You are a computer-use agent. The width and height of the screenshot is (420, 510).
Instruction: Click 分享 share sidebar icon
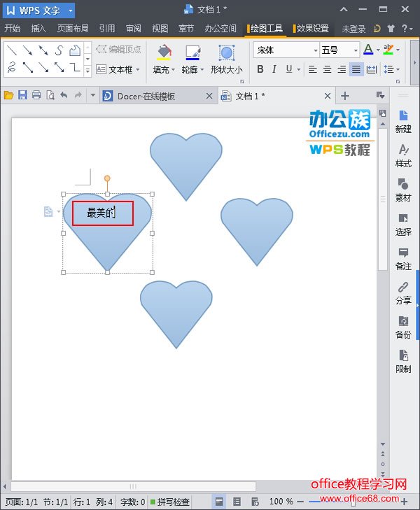(403, 293)
